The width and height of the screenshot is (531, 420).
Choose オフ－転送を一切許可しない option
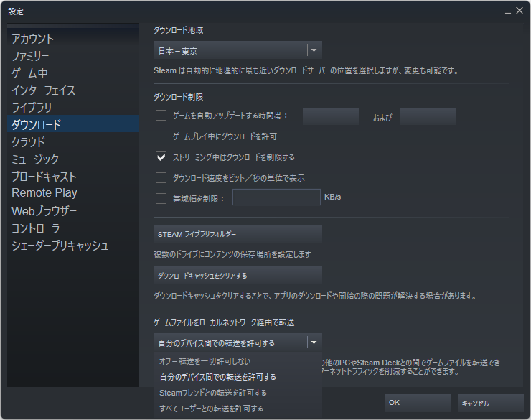pos(238,361)
